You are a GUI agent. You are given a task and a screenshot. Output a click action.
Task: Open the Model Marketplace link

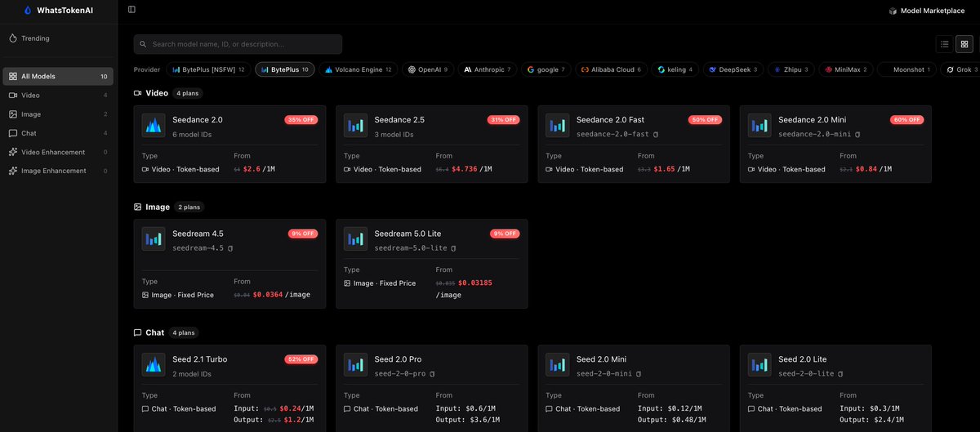pyautogui.click(x=927, y=11)
